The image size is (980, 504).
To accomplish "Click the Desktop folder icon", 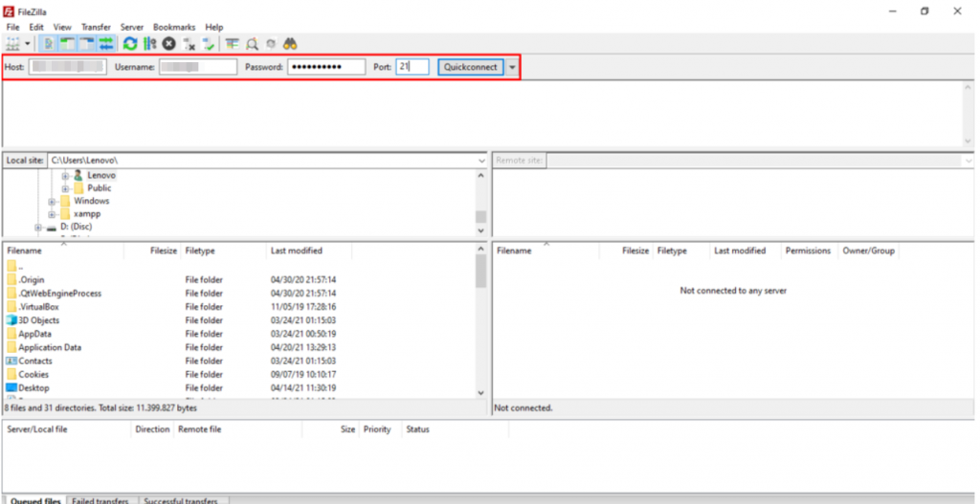I will click(11, 388).
